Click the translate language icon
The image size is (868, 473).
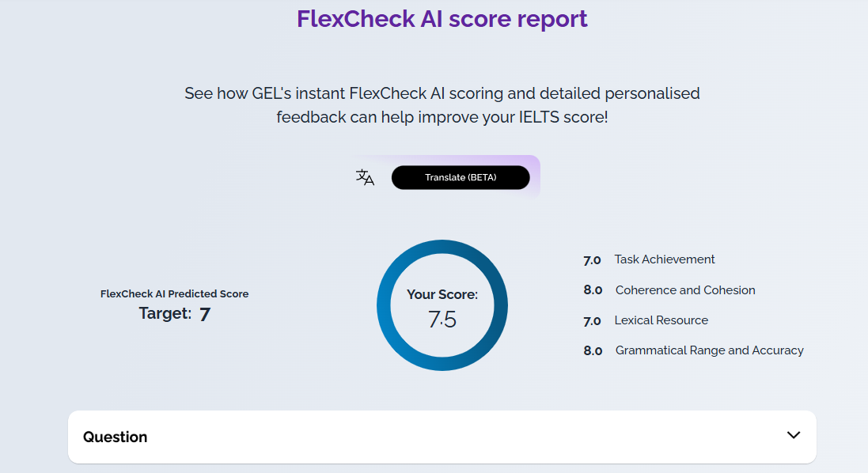click(x=365, y=178)
